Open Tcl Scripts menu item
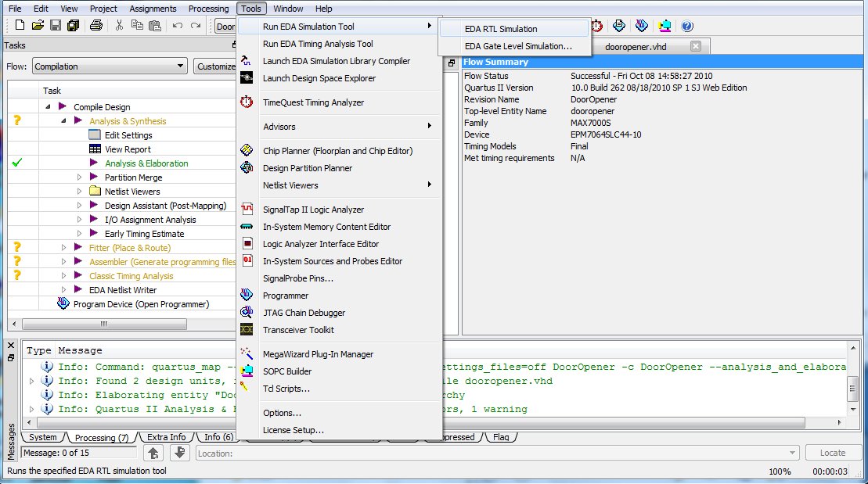Screen dimensions: 868x484 click(286, 389)
